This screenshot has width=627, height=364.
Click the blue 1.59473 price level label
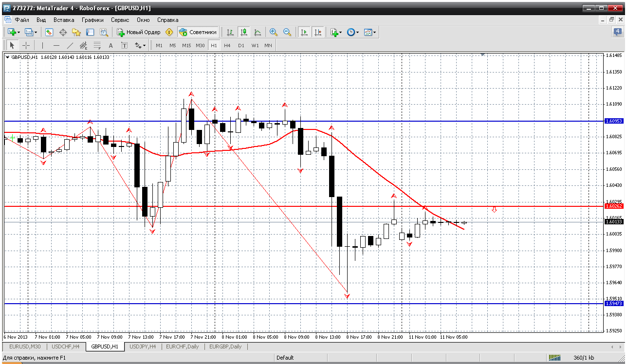[614, 303]
